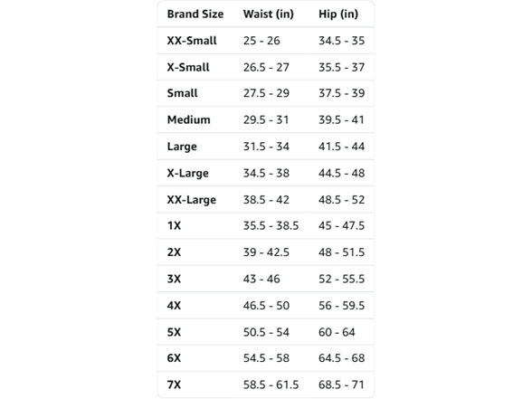This screenshot has height=399, width=532.
Task: Click the 2X waist value 39 - 42.5
Action: (x=266, y=252)
